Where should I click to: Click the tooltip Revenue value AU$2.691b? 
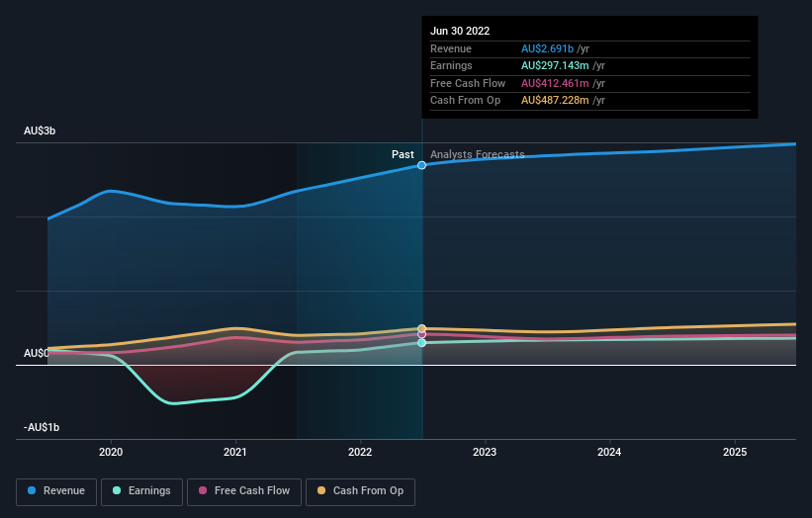pos(547,48)
